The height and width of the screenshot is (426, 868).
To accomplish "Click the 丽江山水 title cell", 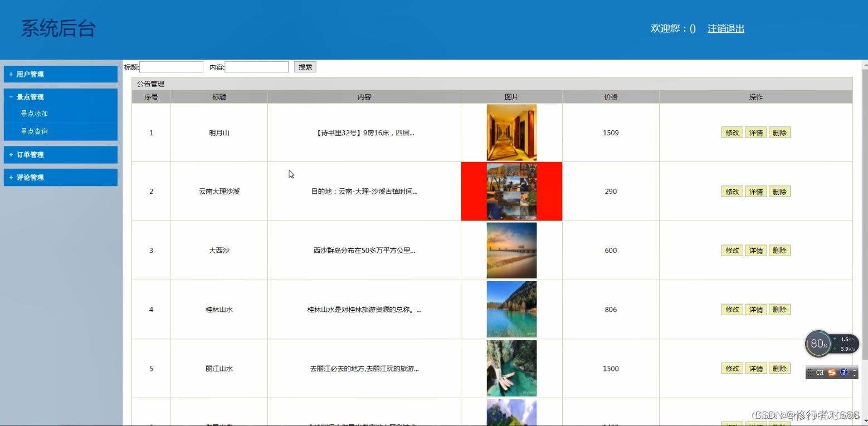I will click(x=219, y=369).
